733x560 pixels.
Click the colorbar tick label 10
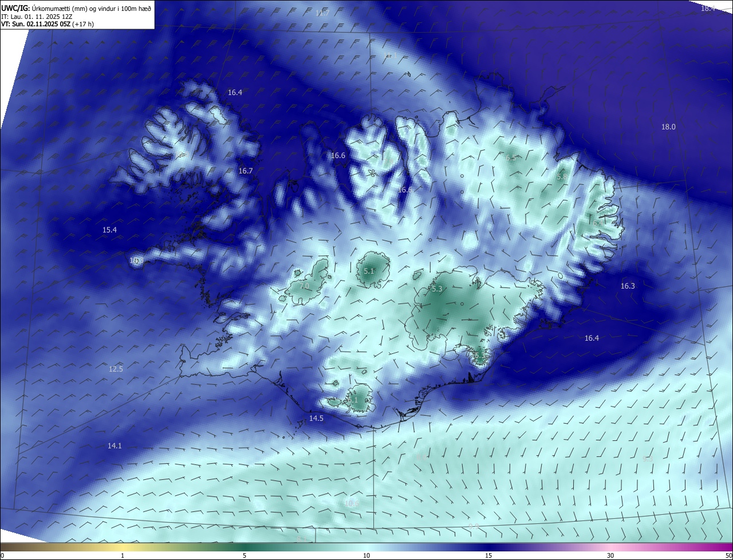366,555
